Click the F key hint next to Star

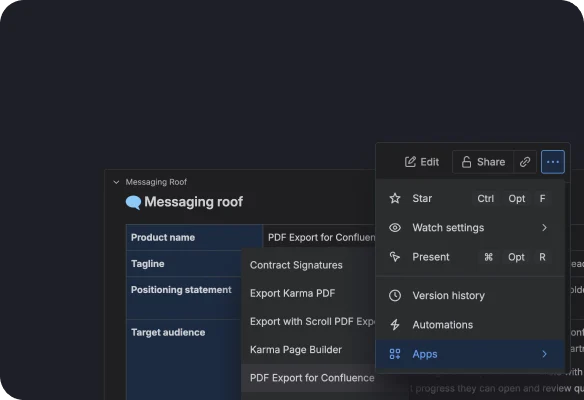click(x=543, y=199)
